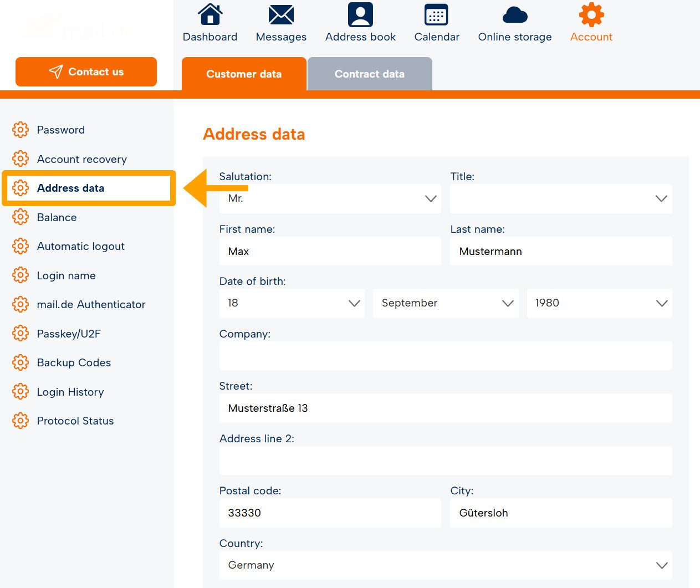Open the Address book contact icon
Image resolution: width=700 pixels, height=588 pixels.
click(x=360, y=15)
